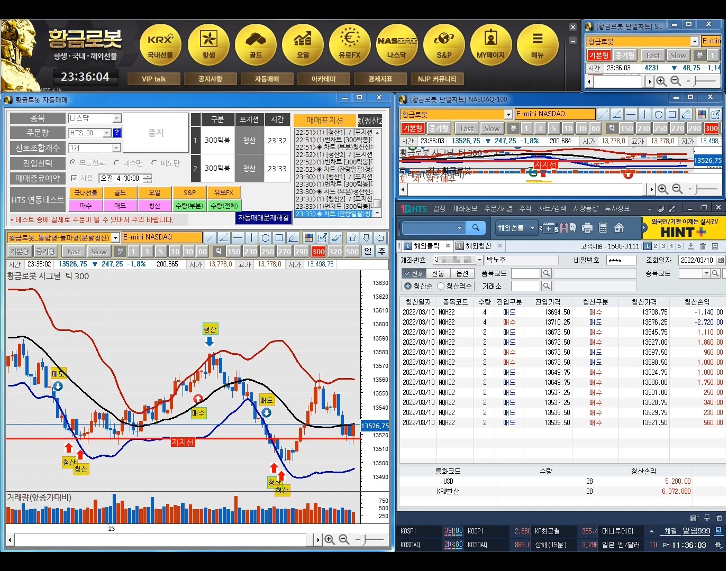Image resolution: width=728 pixels, height=571 pixels.
Task: Click the eraser tool in main chart toolbar
Action: point(336,237)
